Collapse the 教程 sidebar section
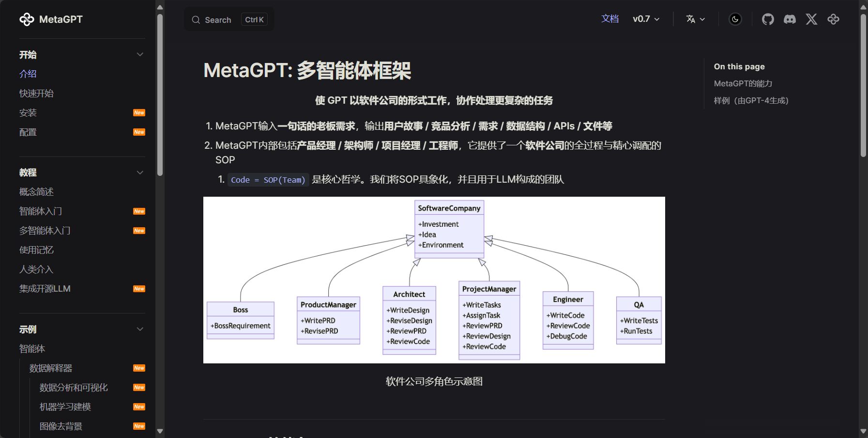Viewport: 868px width, 438px height. click(140, 172)
